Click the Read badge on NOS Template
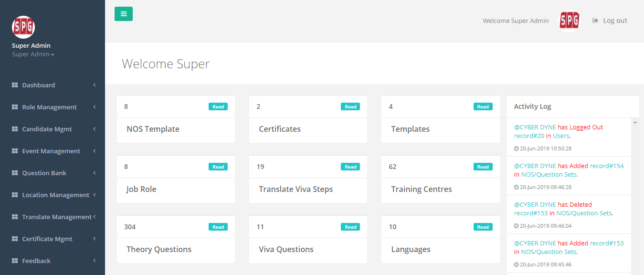Viewport: 644px width, 275px height. tap(218, 106)
